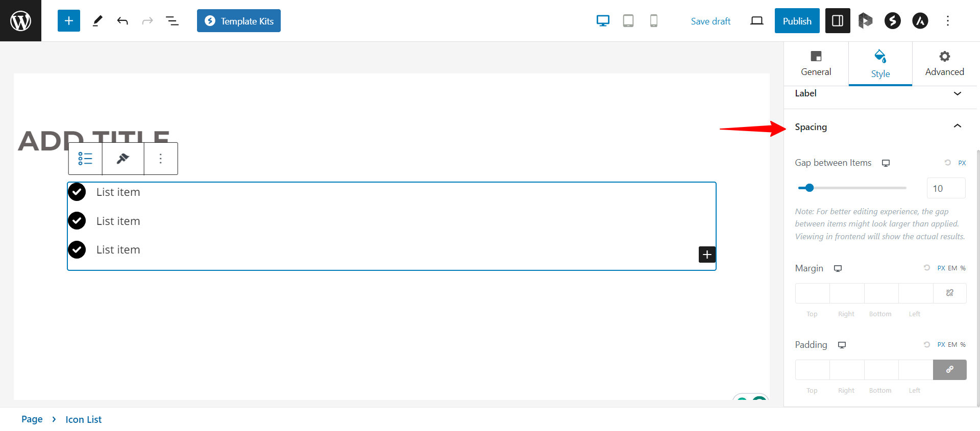
Task: Open the block inserter plus button
Action: coord(69,21)
